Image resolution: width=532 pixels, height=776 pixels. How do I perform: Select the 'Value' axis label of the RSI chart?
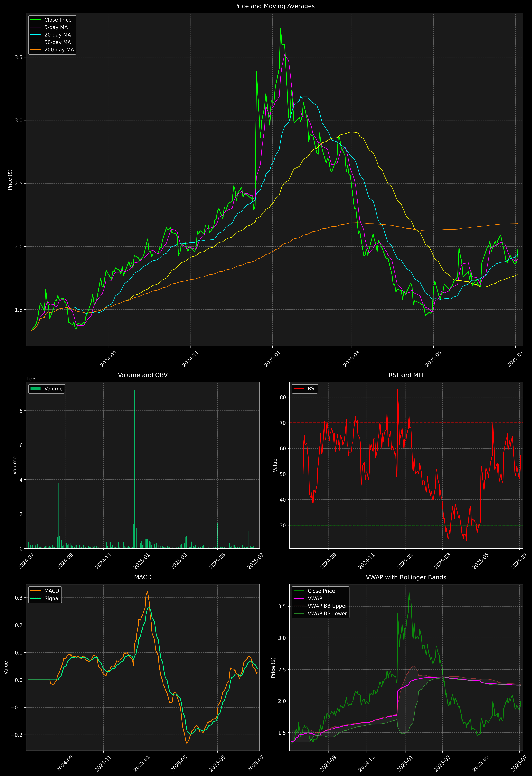[x=275, y=465]
